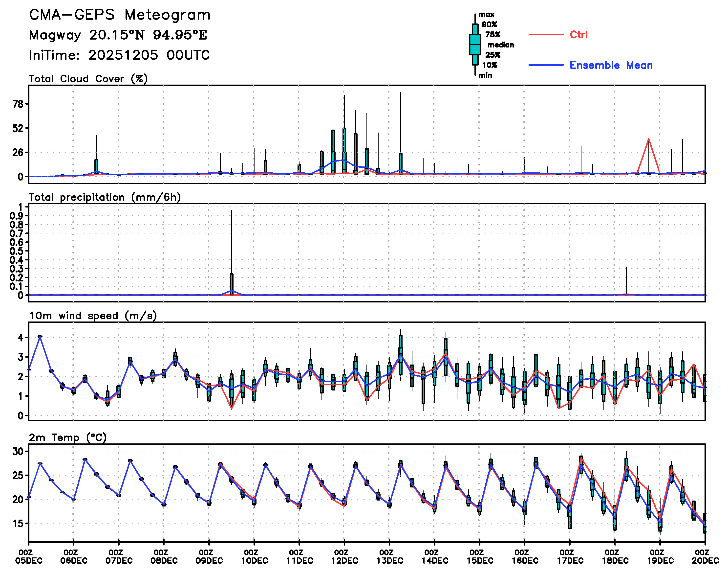Click the 2m Temp panel title

tap(67, 437)
